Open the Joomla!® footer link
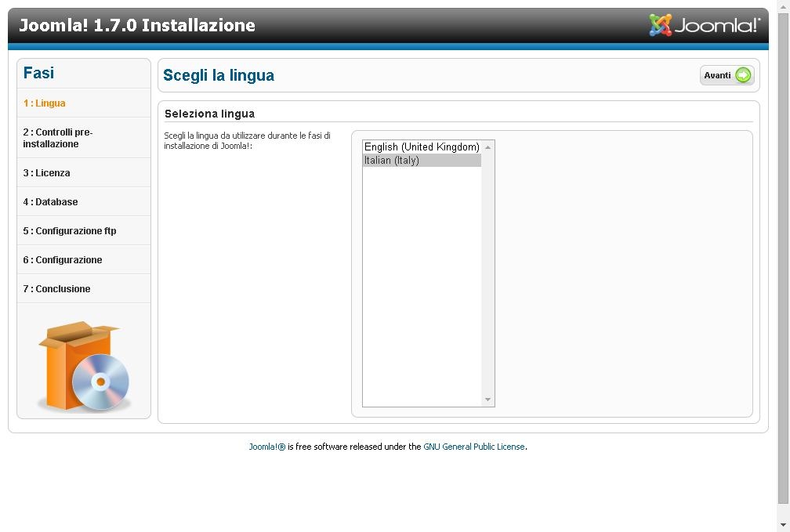The width and height of the screenshot is (790, 532). point(267,447)
